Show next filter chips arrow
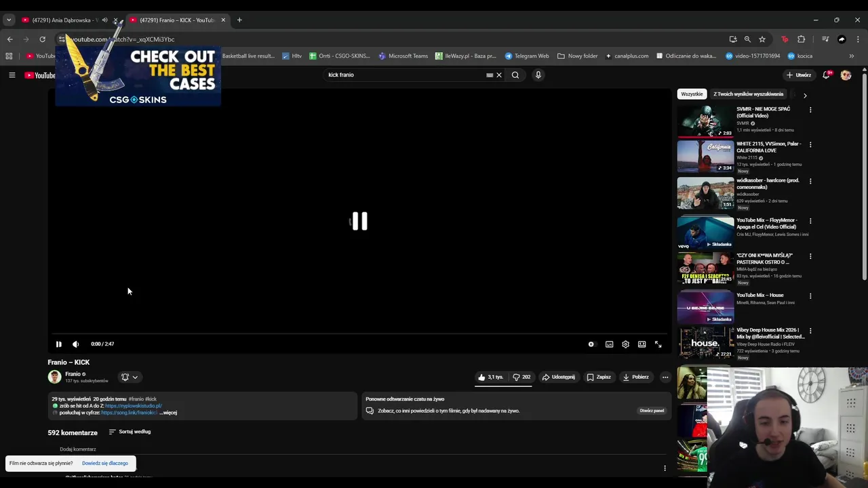 pyautogui.click(x=805, y=96)
